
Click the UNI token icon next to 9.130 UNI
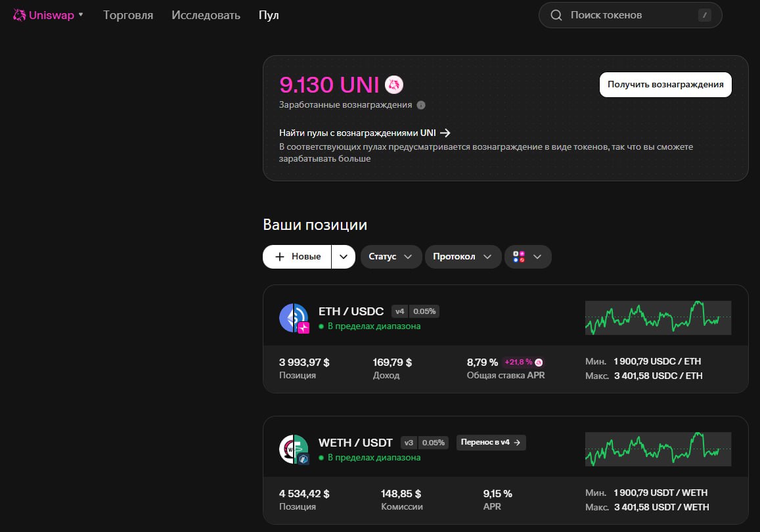point(394,85)
